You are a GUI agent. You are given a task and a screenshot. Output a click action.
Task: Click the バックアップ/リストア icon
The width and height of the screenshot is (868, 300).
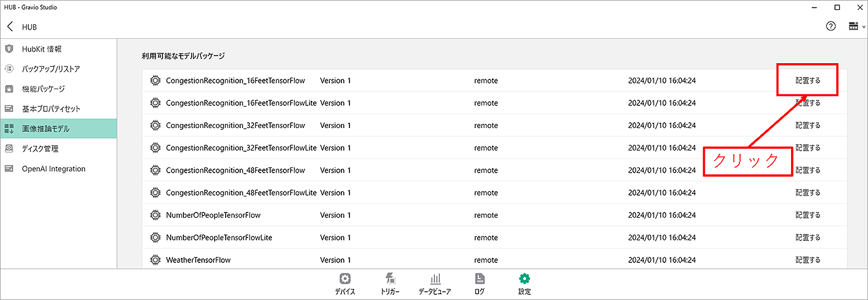[x=9, y=69]
